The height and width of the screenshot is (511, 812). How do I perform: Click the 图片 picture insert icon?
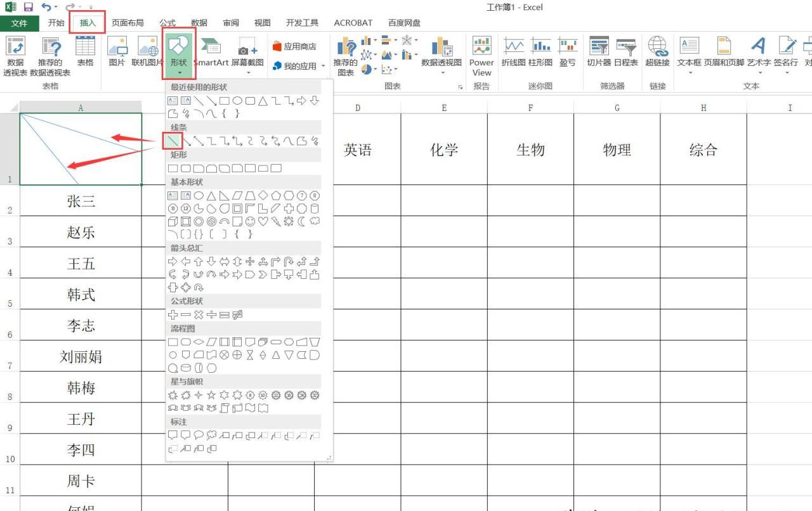(x=117, y=53)
